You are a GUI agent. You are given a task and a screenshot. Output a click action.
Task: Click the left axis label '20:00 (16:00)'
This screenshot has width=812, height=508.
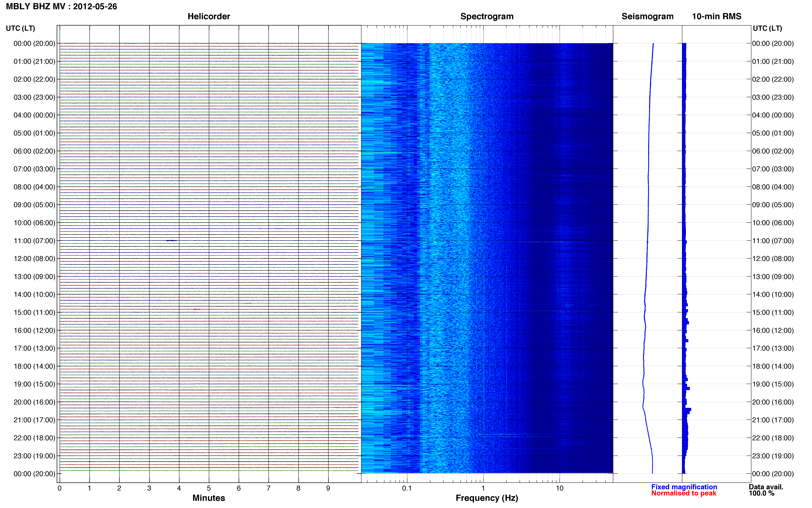pos(34,402)
